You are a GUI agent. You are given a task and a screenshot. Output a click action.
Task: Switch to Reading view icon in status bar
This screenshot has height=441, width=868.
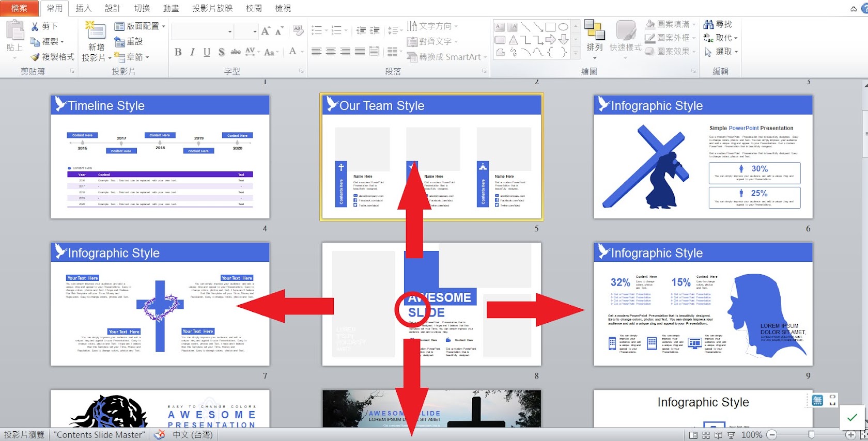(718, 435)
